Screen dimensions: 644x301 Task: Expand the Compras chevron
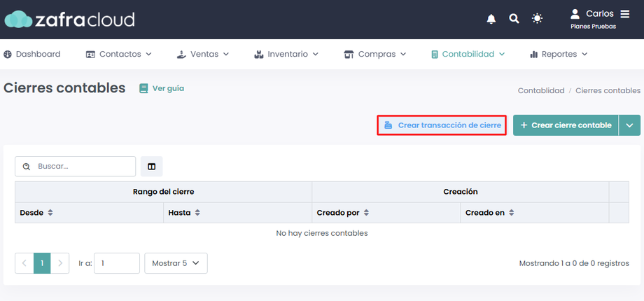point(403,54)
